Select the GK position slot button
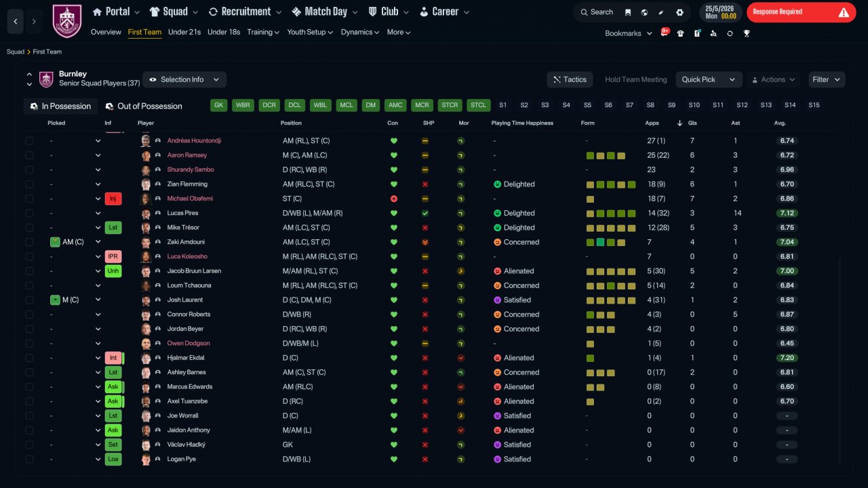 point(218,105)
